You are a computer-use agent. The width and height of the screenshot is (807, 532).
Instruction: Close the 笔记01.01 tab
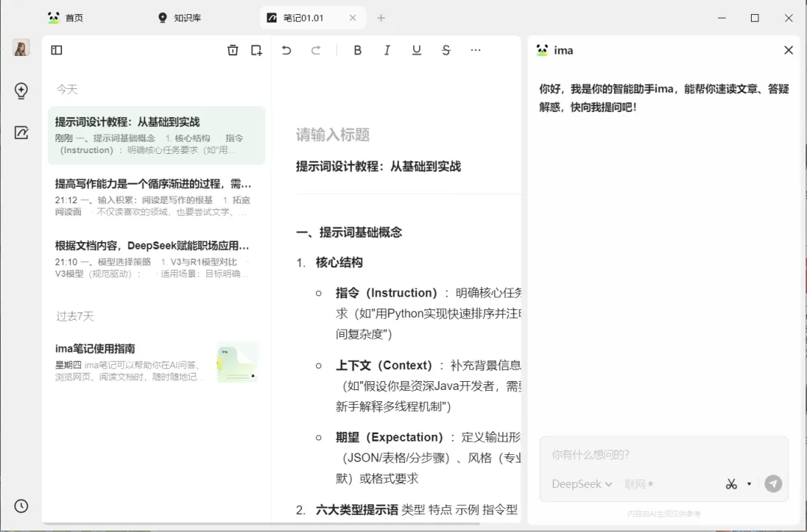click(x=353, y=18)
